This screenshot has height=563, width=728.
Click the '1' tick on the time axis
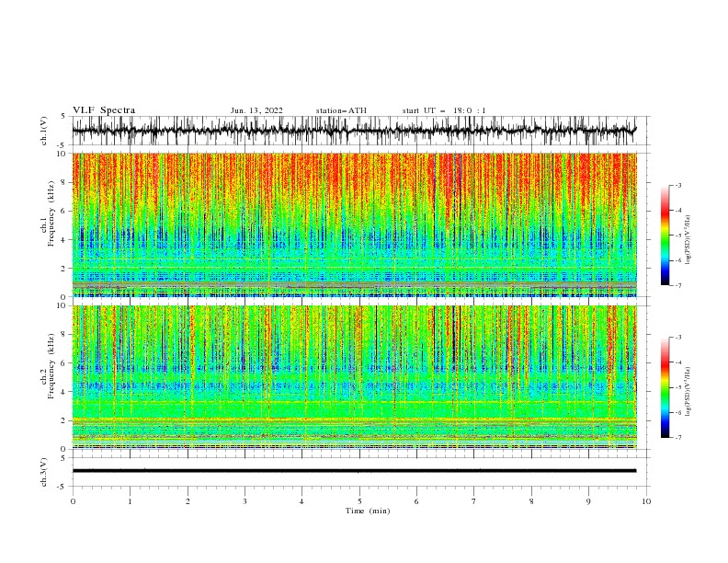tap(130, 501)
